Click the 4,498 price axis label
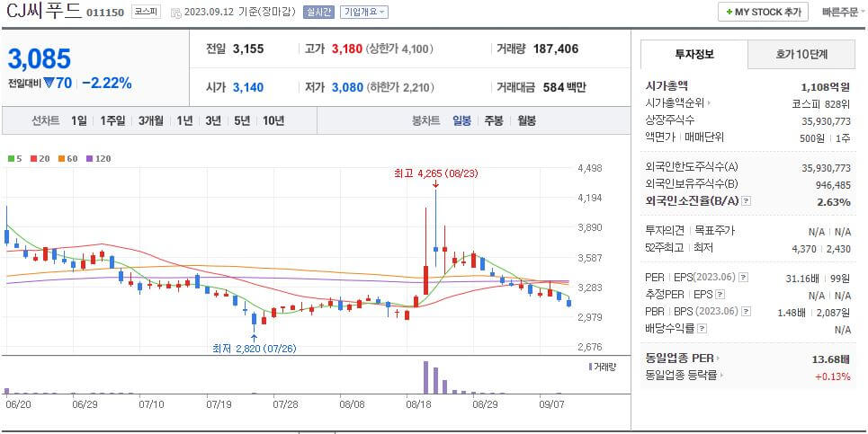This screenshot has height=434, width=868. pos(590,168)
